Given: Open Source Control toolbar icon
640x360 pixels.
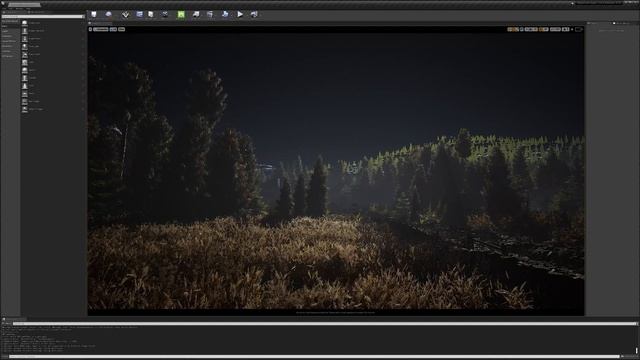Looking at the screenshot, I should [109, 14].
